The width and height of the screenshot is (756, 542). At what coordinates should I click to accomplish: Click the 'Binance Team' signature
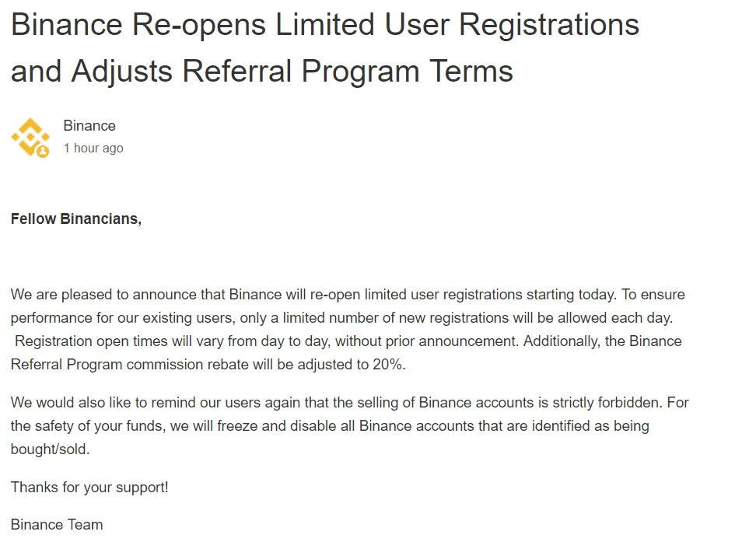click(57, 525)
